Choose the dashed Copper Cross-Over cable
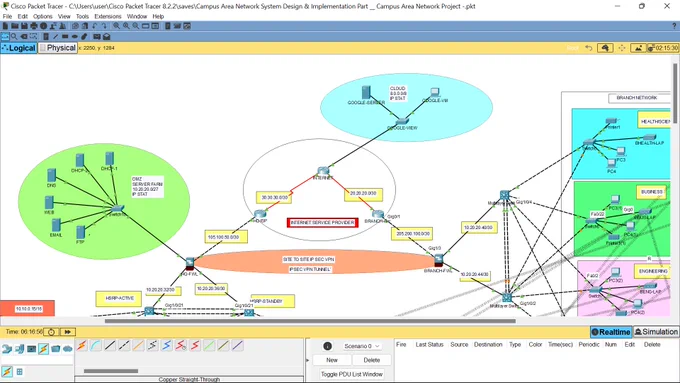 [x=124, y=345]
